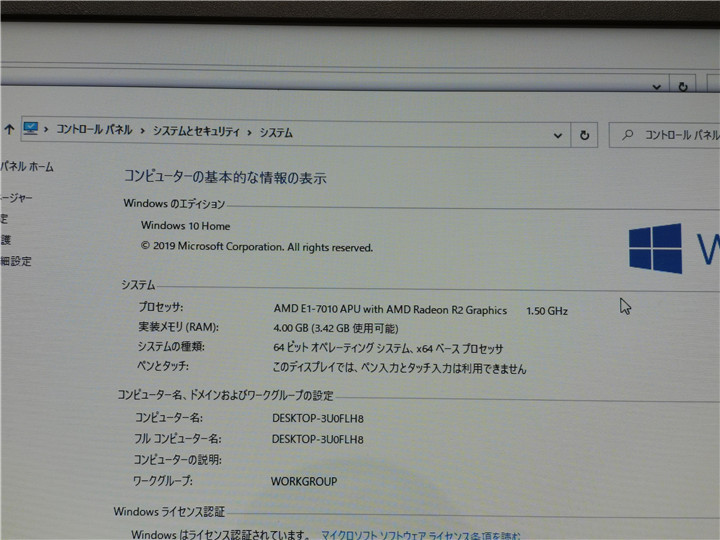The height and width of the screenshot is (540, 720).
Task: Click AMD E1-7010 APU processor value
Action: pyautogui.click(x=390, y=309)
